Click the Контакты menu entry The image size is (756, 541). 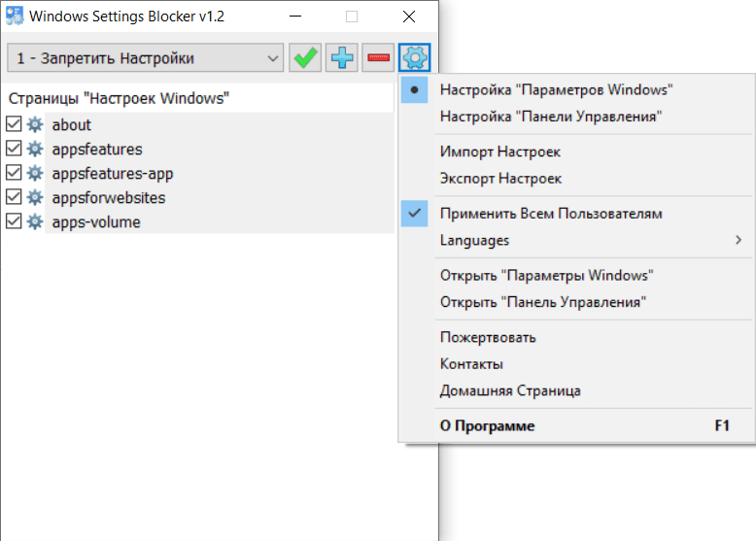[576, 363]
